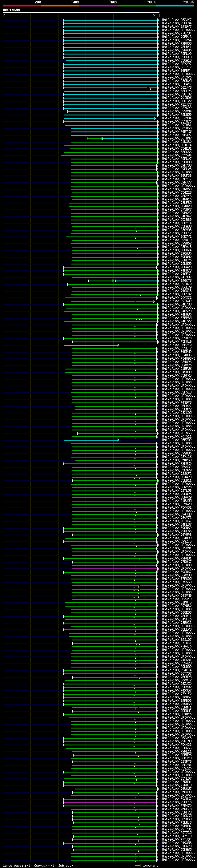Click the short cyan bar of C6F7E0
This screenshot has height=868, width=197.
coord(91,345)
